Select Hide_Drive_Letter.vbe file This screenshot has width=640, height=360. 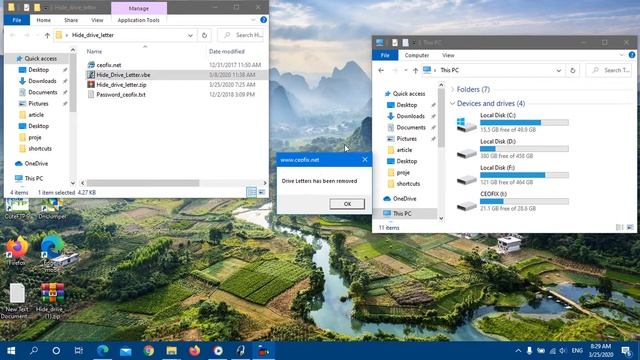pos(123,75)
